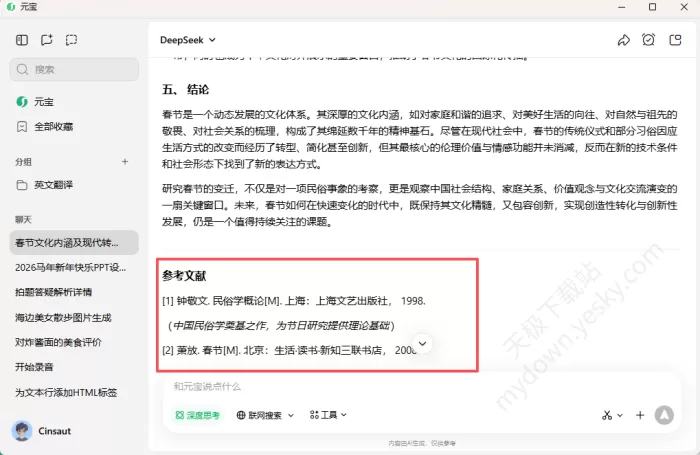Toggle 联网搜索 web search

[x=260, y=415]
